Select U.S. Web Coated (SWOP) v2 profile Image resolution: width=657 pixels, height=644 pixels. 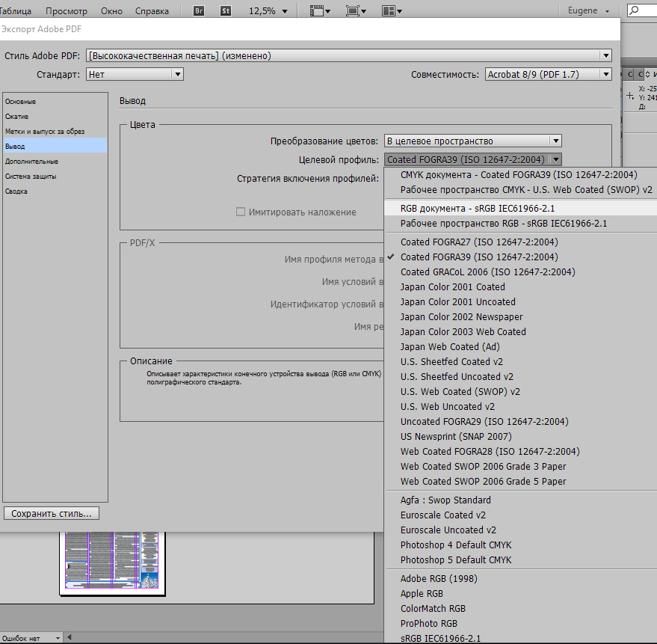pos(520,392)
